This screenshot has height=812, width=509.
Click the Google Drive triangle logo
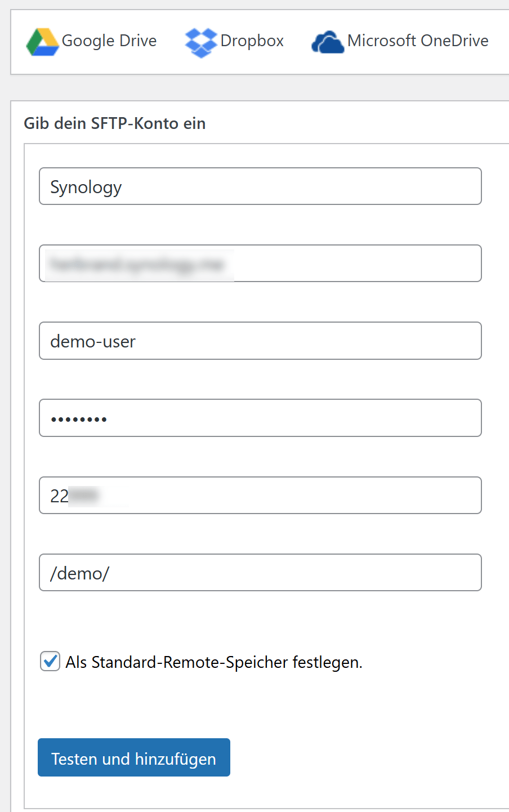coord(42,42)
